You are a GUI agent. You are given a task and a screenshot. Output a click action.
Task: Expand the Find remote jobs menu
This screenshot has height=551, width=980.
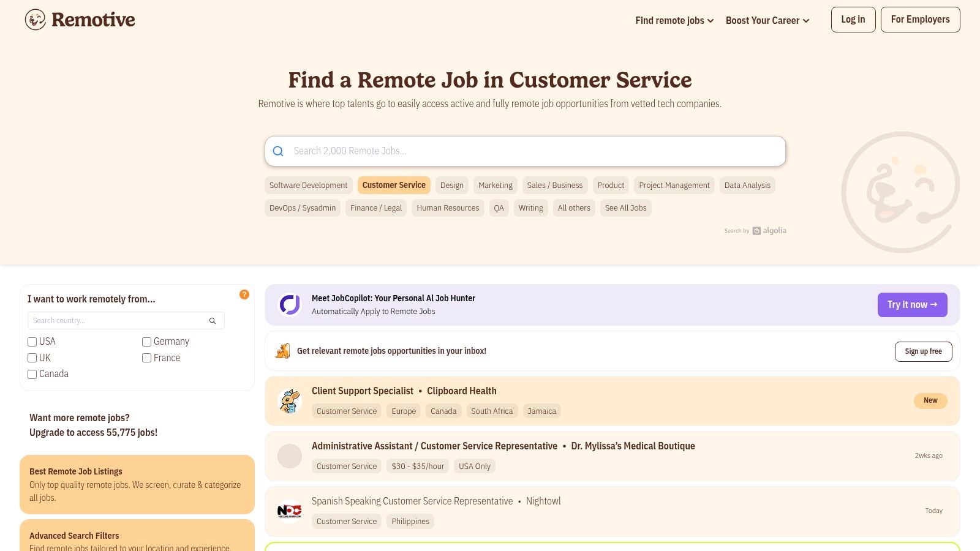674,20
